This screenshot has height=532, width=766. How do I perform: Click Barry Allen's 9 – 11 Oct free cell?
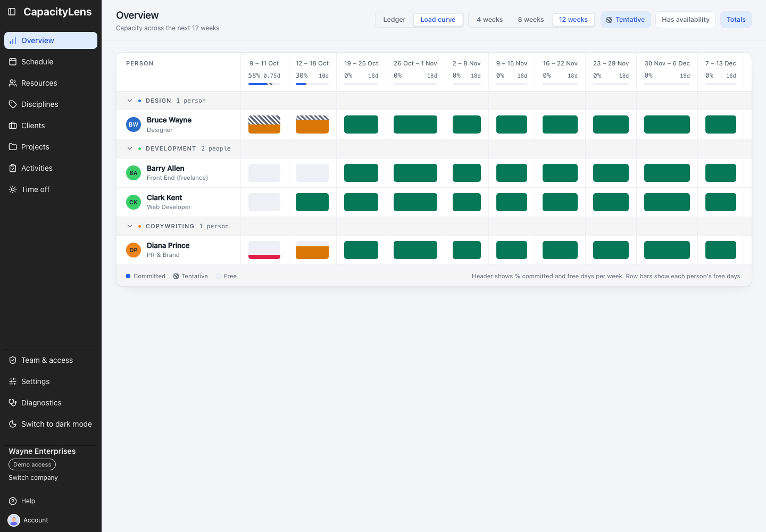[x=264, y=173]
